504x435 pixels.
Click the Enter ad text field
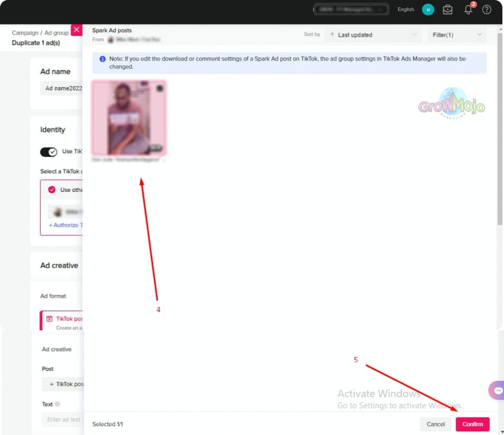(63, 419)
